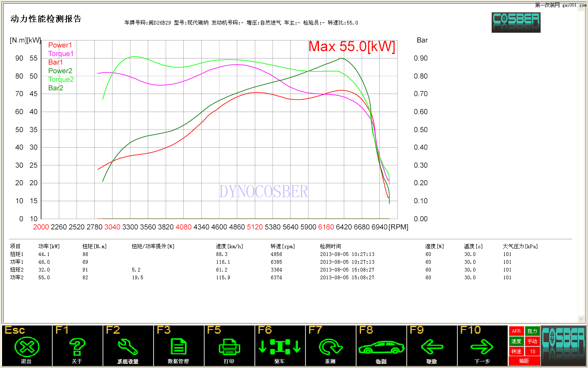The image size is (588, 368).
Task: Click the 6374 rpm value
Action: pyautogui.click(x=276, y=278)
